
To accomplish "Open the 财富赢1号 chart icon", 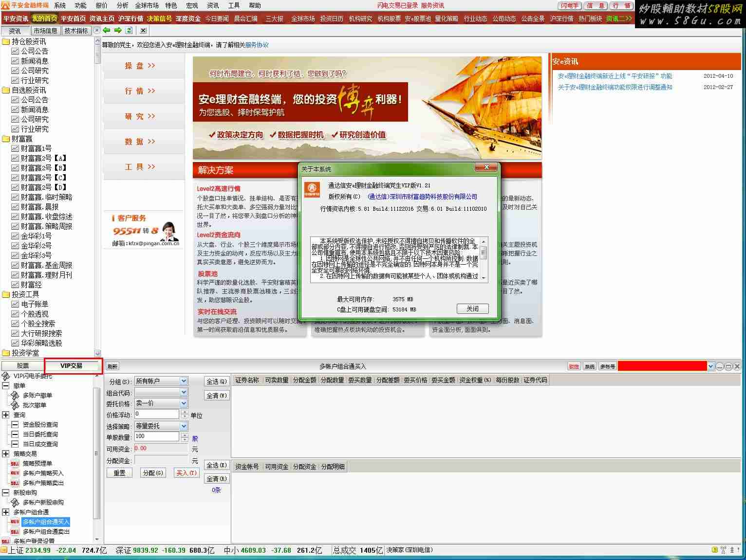I will coord(15,148).
